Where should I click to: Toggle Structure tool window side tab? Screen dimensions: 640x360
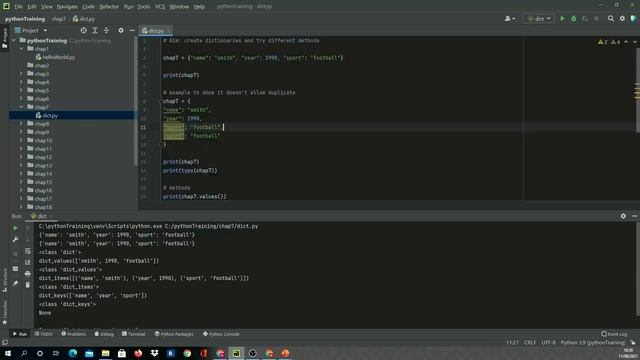point(4,280)
